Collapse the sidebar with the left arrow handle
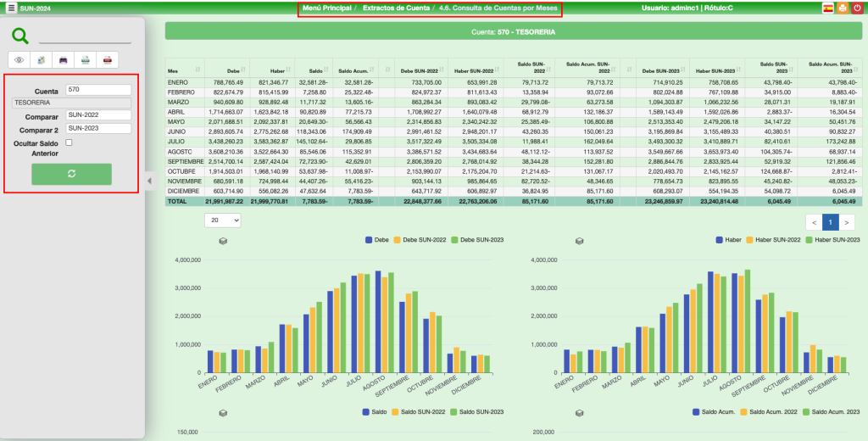Image resolution: width=868 pixels, height=441 pixels. click(149, 180)
